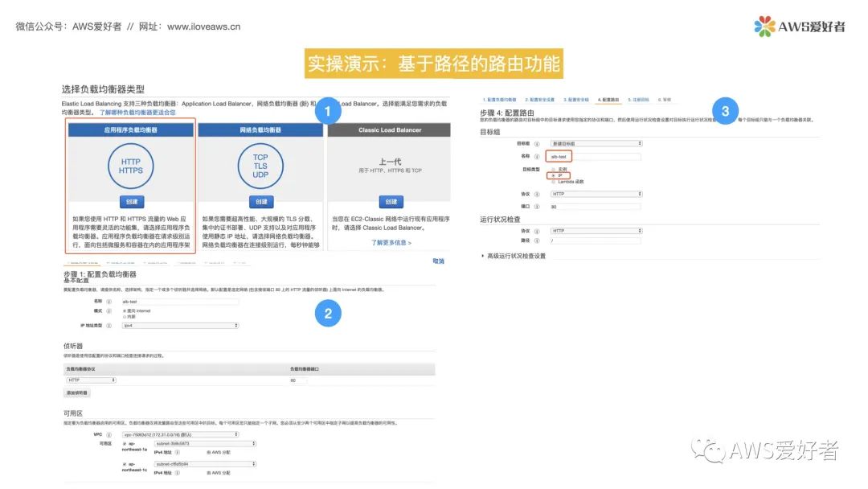The width and height of the screenshot is (868, 489).
Task: Click the TCP TLS UDP circle icon
Action: click(x=260, y=166)
